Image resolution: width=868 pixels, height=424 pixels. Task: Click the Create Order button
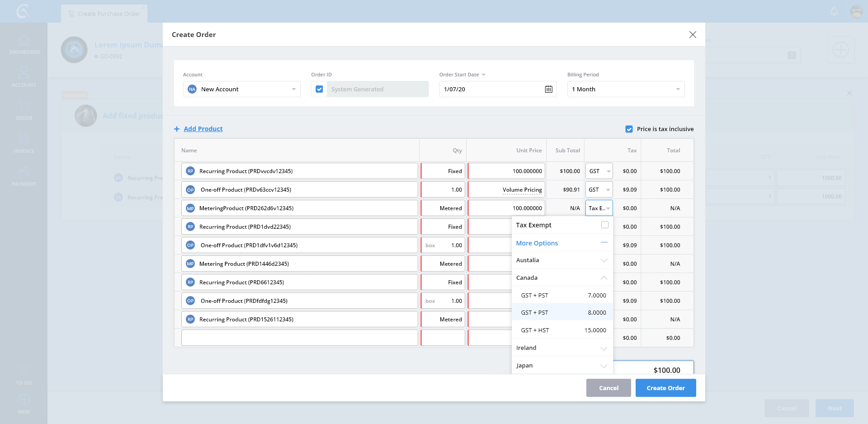tap(665, 388)
